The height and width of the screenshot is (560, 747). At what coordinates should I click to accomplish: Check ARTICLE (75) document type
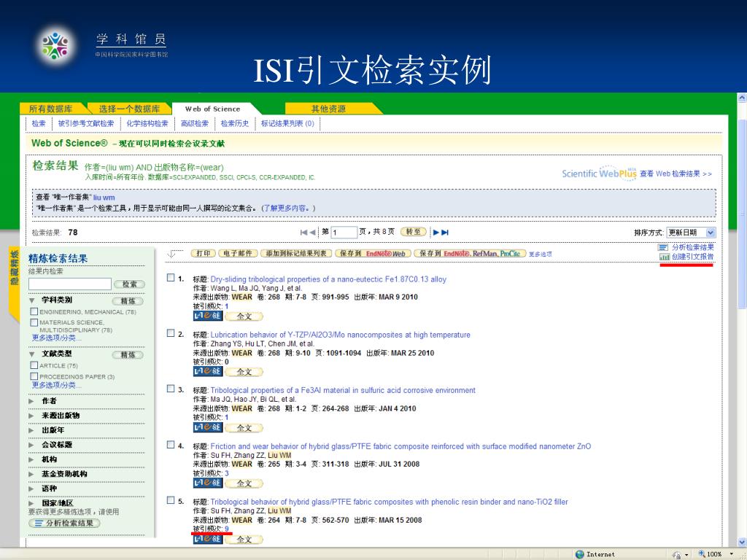click(34, 365)
